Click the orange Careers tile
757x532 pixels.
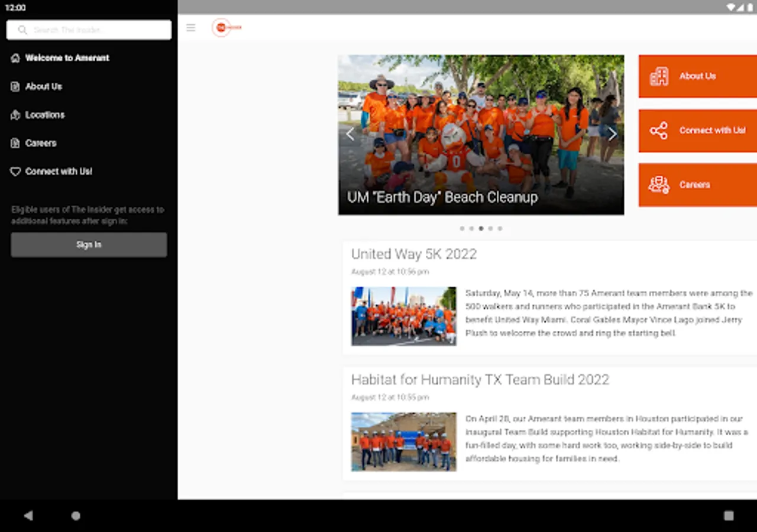698,185
